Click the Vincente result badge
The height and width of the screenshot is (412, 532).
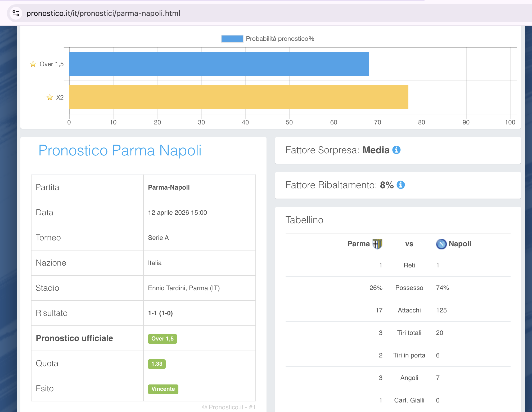[163, 389]
